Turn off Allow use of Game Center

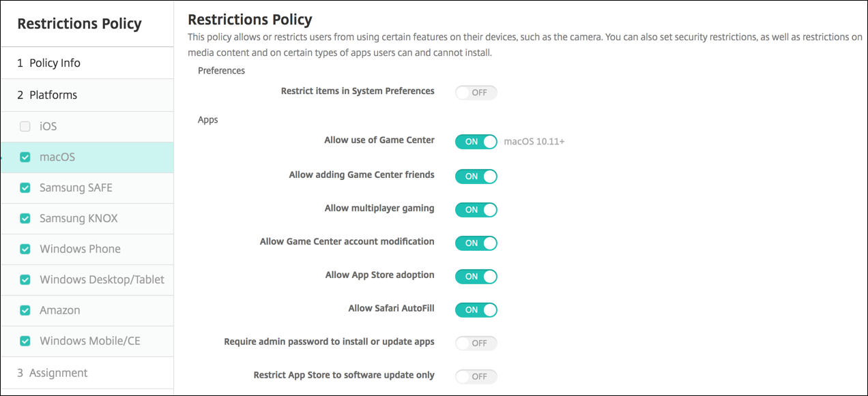[476, 142]
